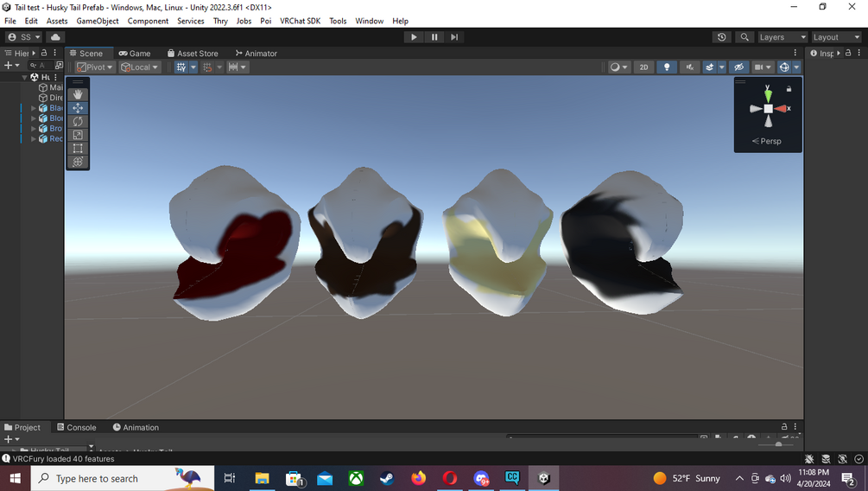Click the search magnifier in toolbar

coord(744,37)
